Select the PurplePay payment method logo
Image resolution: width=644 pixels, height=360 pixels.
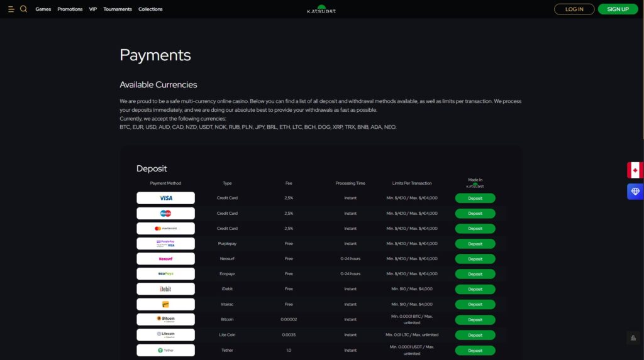(165, 243)
